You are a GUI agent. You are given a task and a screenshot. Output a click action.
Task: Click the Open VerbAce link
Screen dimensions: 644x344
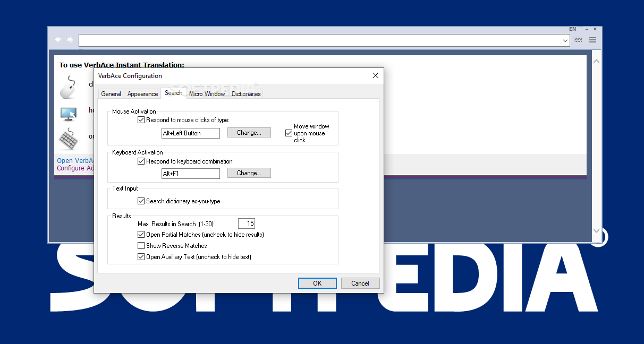point(75,161)
